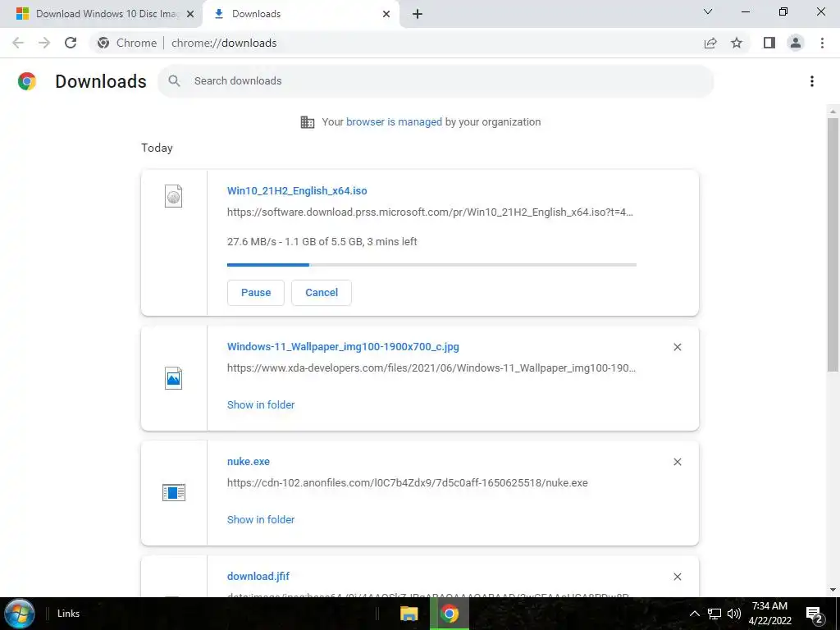Open the nuke.exe file link

click(x=248, y=461)
